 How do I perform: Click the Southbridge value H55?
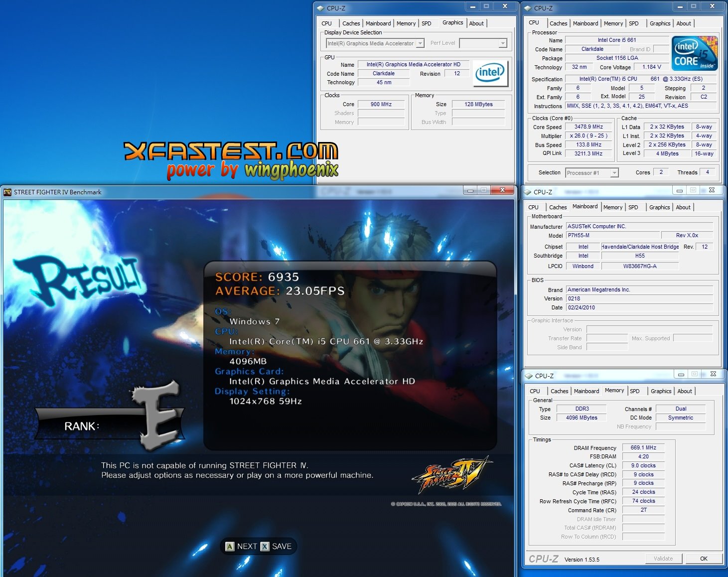coord(640,256)
